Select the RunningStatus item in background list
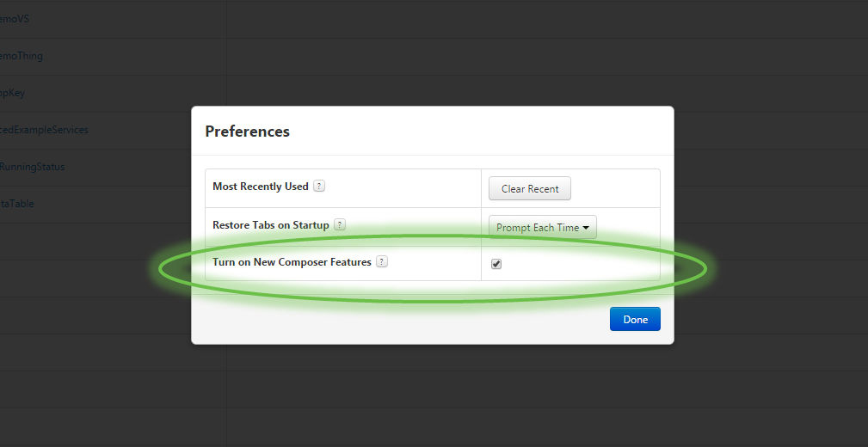Screen dimensions: 868x447 pyautogui.click(x=32, y=167)
